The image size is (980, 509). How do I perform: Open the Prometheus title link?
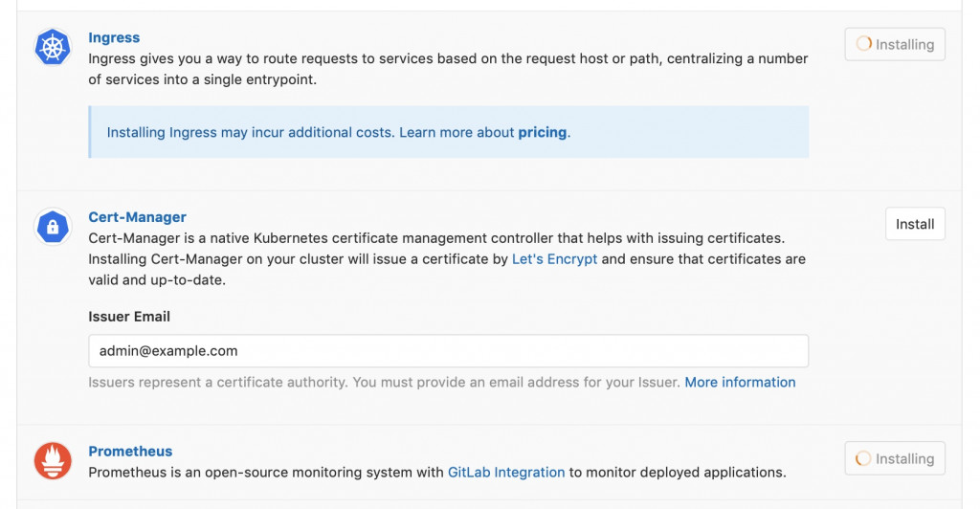(x=130, y=452)
